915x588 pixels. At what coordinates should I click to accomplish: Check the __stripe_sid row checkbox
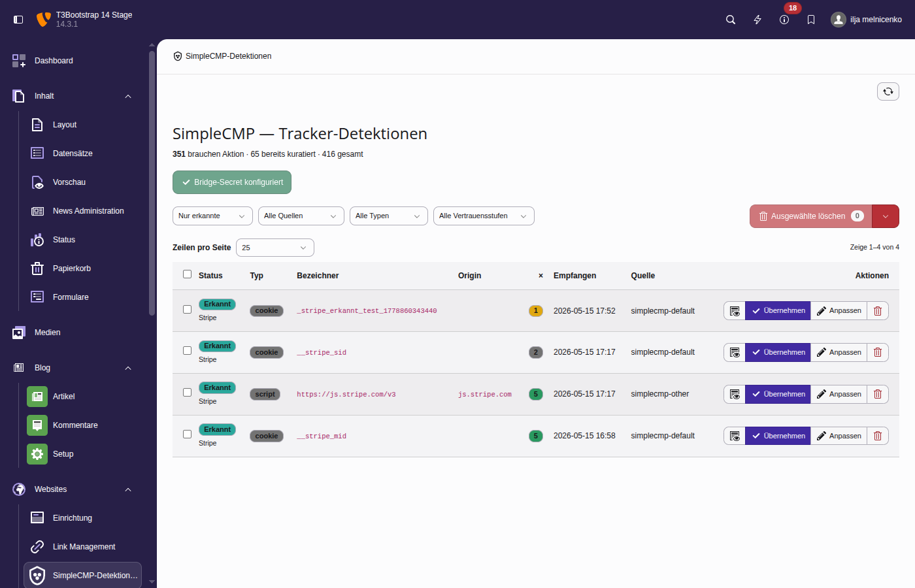point(188,351)
